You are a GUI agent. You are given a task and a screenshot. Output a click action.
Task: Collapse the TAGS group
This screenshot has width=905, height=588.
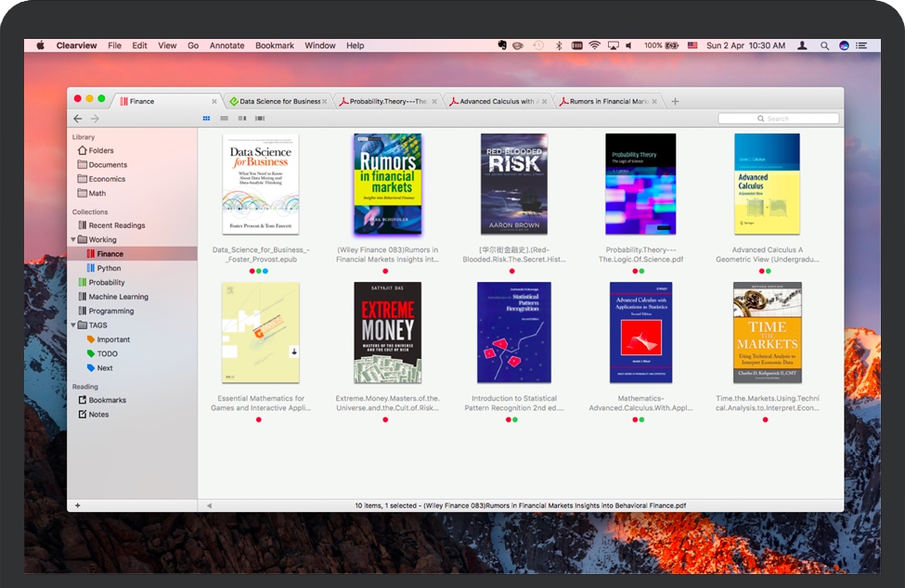(73, 326)
